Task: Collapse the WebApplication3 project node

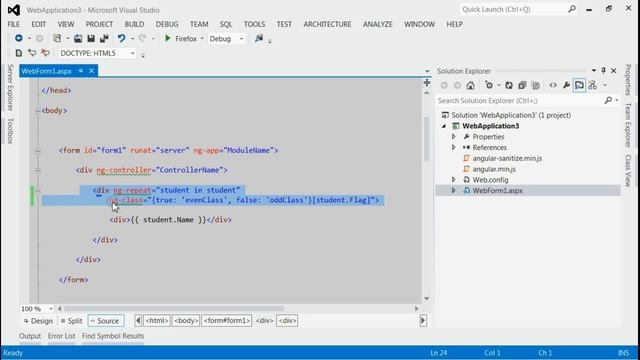Action: (444, 126)
